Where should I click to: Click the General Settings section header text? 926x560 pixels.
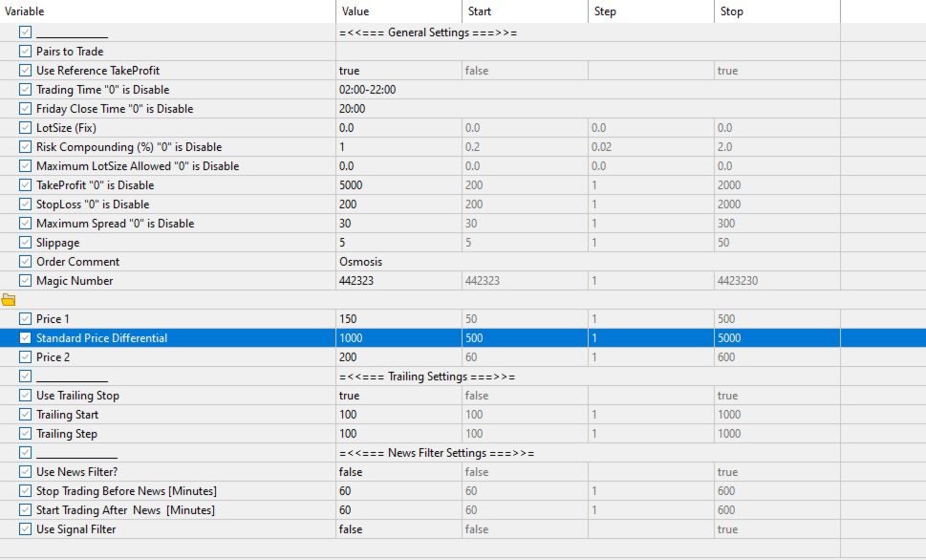point(428,32)
